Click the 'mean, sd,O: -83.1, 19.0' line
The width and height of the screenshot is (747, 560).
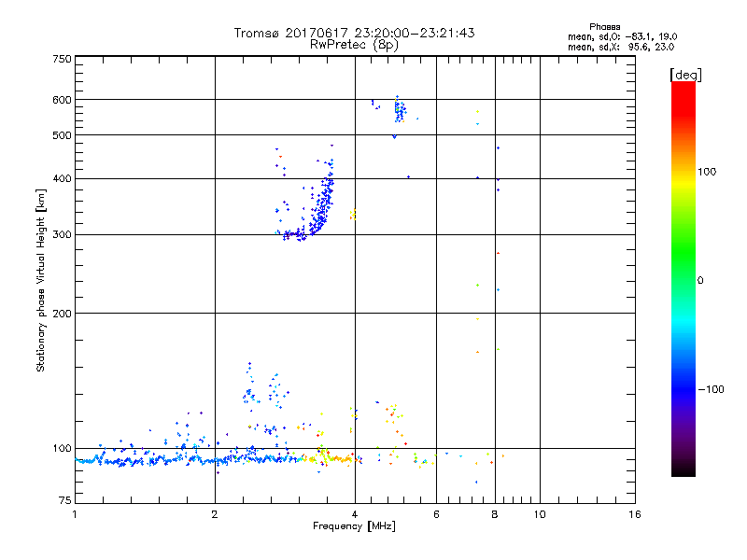(x=622, y=36)
